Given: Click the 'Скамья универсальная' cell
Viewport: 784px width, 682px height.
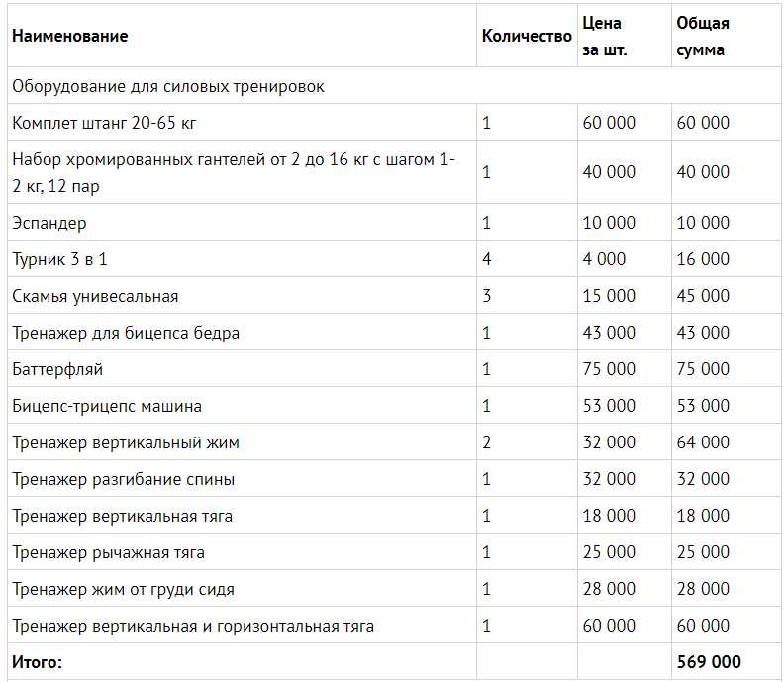Looking at the screenshot, I should (95, 296).
